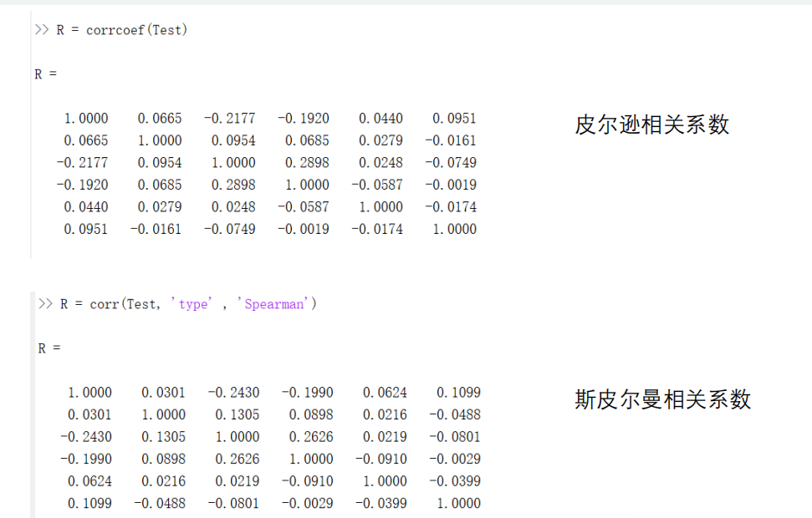This screenshot has width=812, height=518.
Task: Select 0.2626 in the Spearman matrix's third row
Action: coord(311,437)
